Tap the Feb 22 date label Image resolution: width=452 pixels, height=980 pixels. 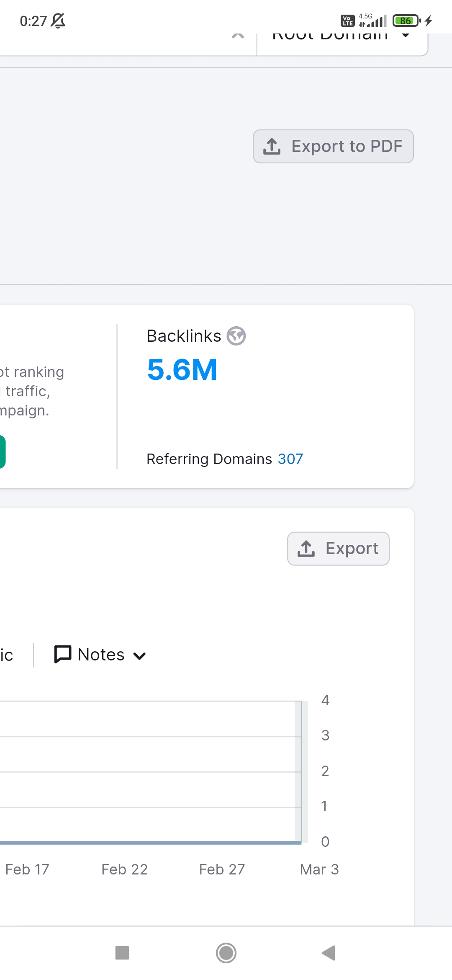click(x=125, y=869)
